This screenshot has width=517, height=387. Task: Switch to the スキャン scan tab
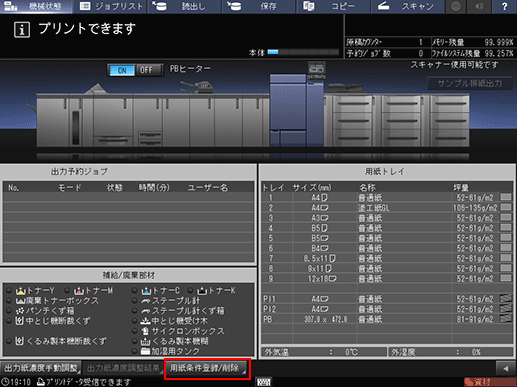pos(408,6)
